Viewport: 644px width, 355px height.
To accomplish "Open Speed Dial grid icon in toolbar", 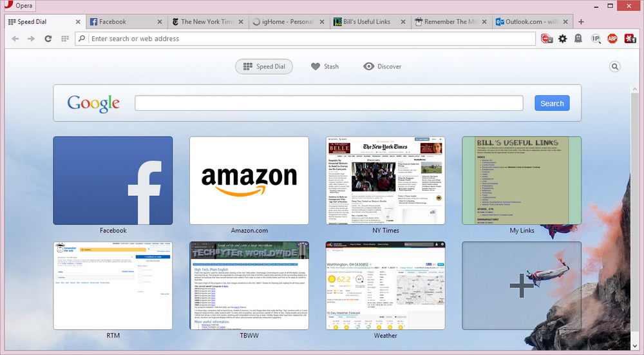I will (x=65, y=39).
